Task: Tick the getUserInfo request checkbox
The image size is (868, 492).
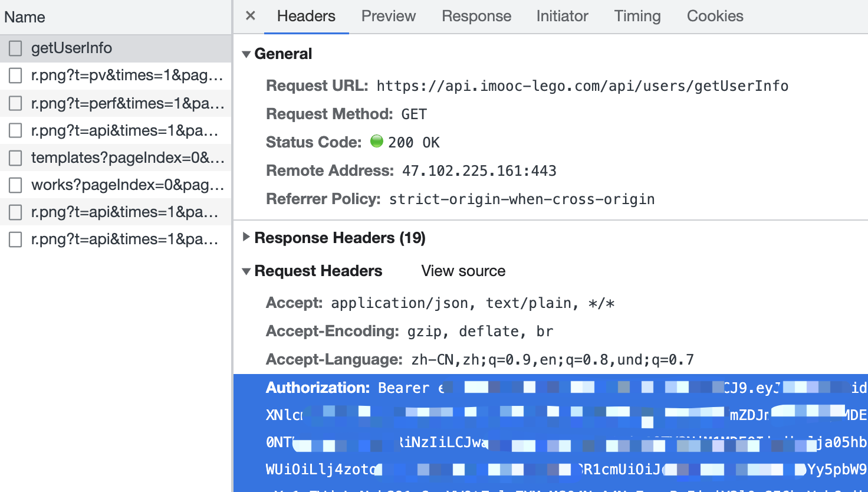Action: [x=15, y=48]
